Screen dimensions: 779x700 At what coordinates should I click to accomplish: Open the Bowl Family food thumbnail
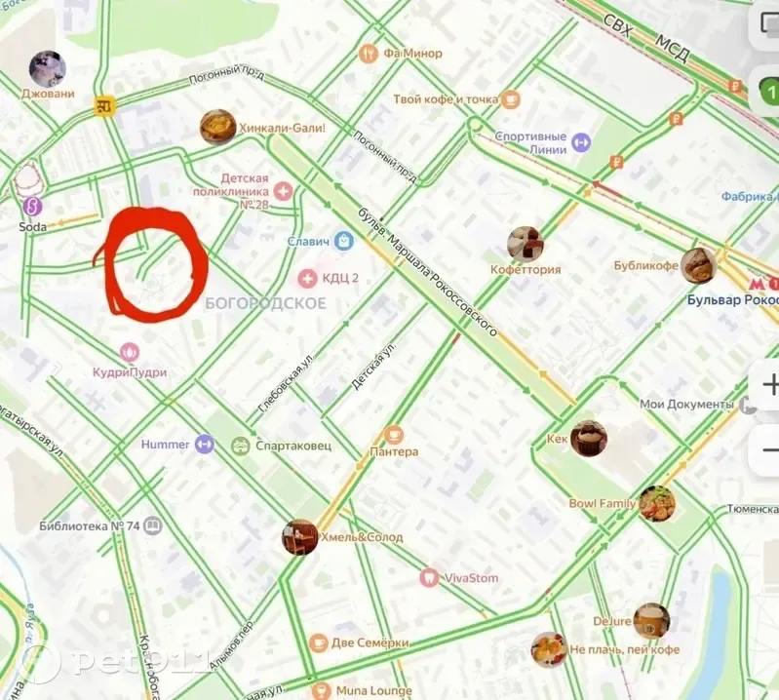point(657,504)
